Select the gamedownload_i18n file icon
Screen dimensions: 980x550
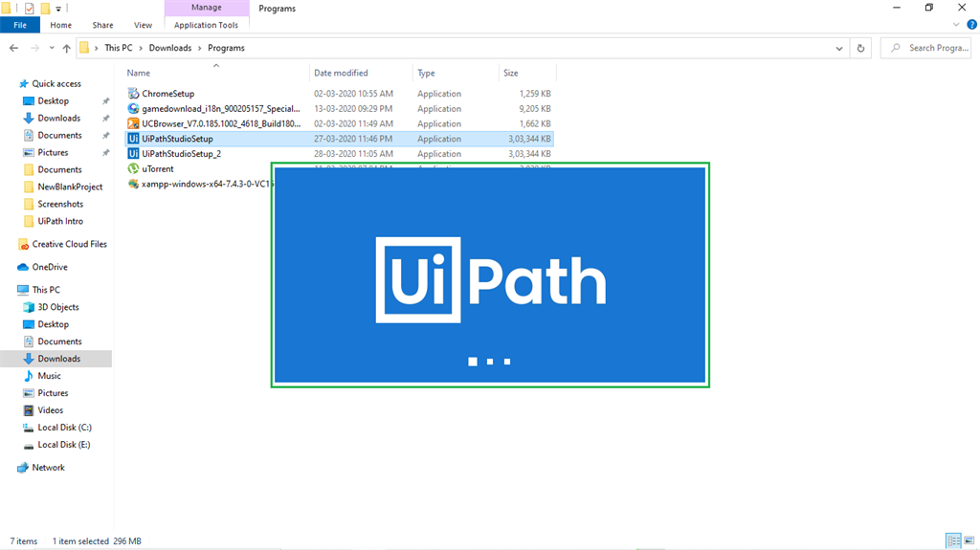click(133, 109)
